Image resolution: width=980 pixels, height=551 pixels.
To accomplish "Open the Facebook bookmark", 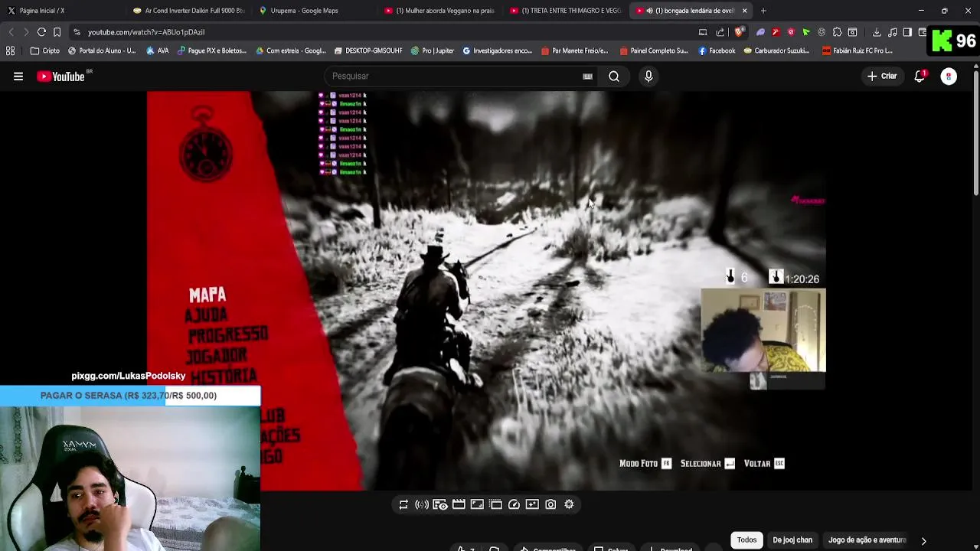I will tap(716, 51).
